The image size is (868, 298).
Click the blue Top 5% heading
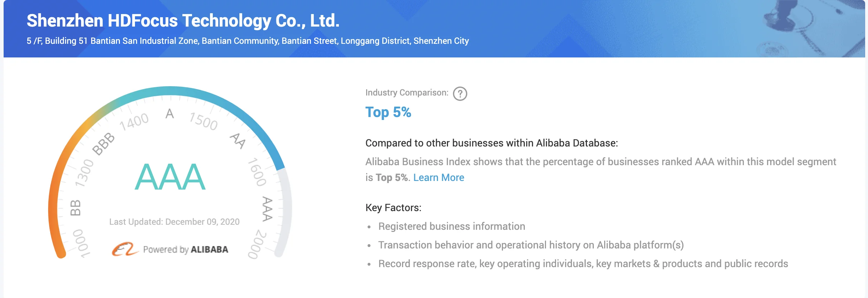[x=388, y=112]
